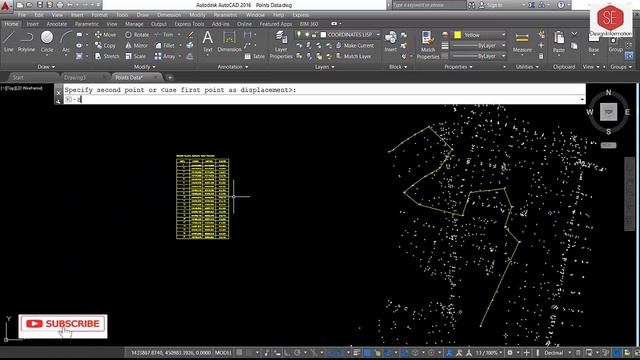Click the red SUBSCRIBE button
This screenshot has width=640, height=360.
point(63,324)
